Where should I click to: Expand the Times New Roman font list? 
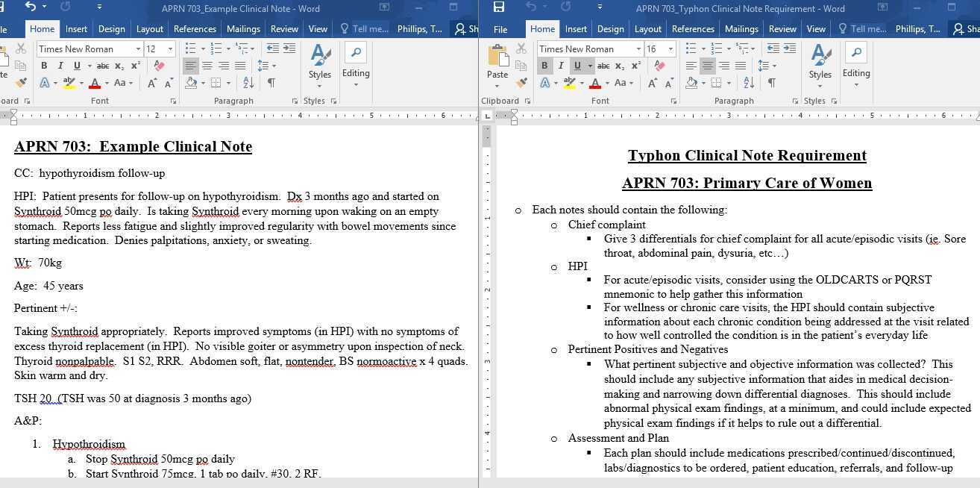(138, 49)
